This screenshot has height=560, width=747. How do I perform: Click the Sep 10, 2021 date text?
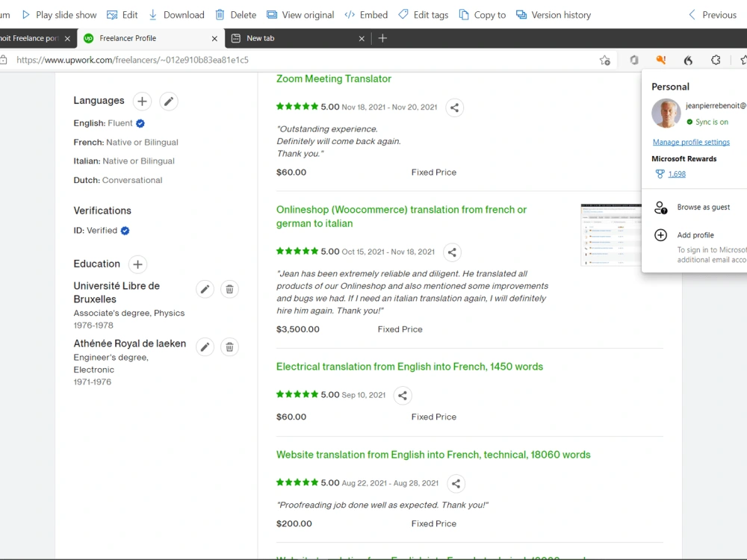(364, 395)
